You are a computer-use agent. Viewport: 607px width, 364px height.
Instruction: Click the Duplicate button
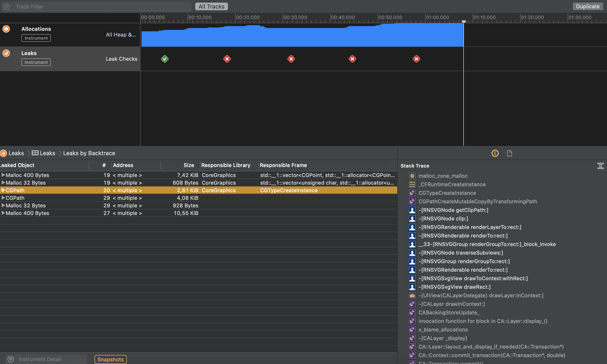click(588, 6)
